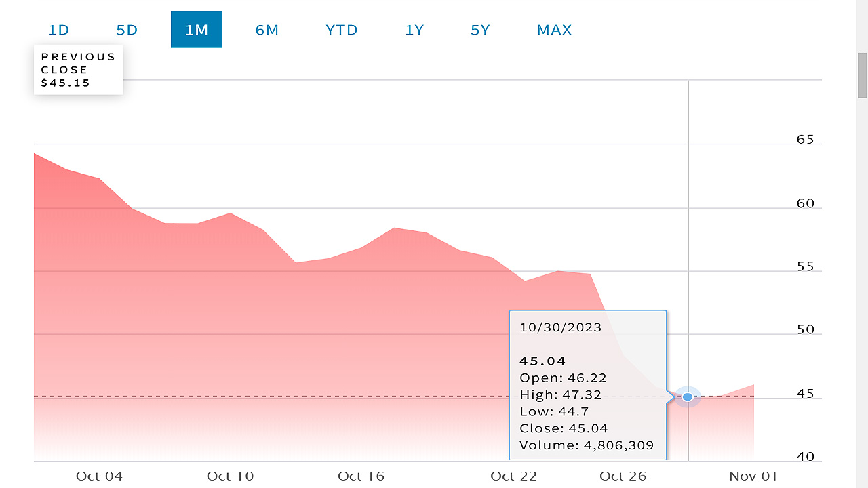Open the 6M time range view
The image size is (868, 488).
[267, 29]
